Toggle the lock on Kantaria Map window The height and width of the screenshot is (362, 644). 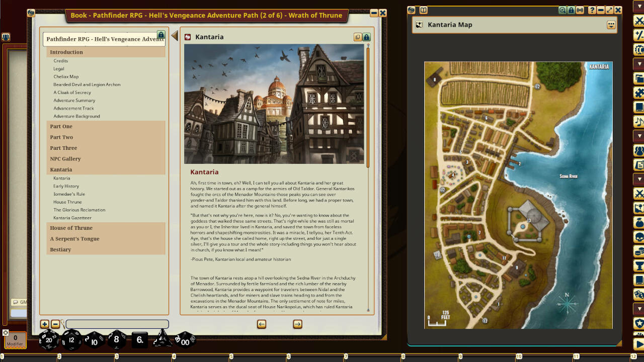(x=571, y=10)
